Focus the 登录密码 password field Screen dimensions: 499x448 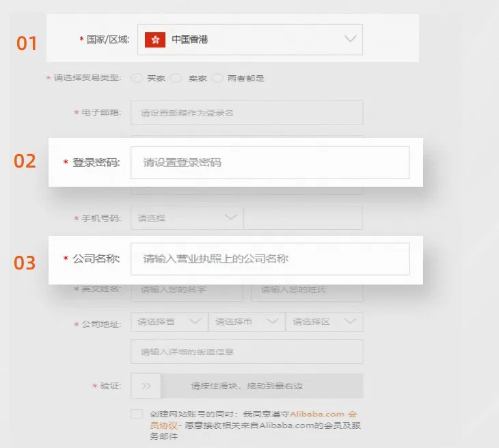[x=270, y=163]
